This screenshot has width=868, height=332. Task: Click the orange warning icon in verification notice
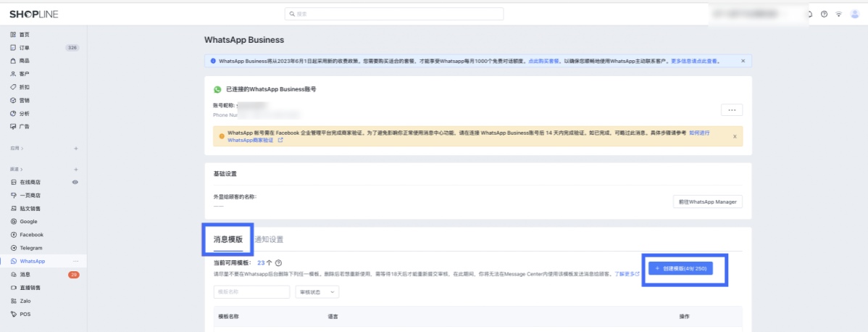222,136
